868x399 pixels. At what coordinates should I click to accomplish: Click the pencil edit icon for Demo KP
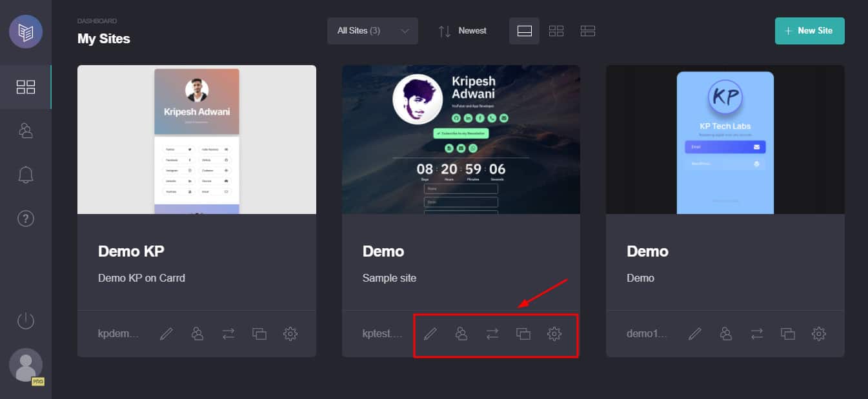pos(167,334)
